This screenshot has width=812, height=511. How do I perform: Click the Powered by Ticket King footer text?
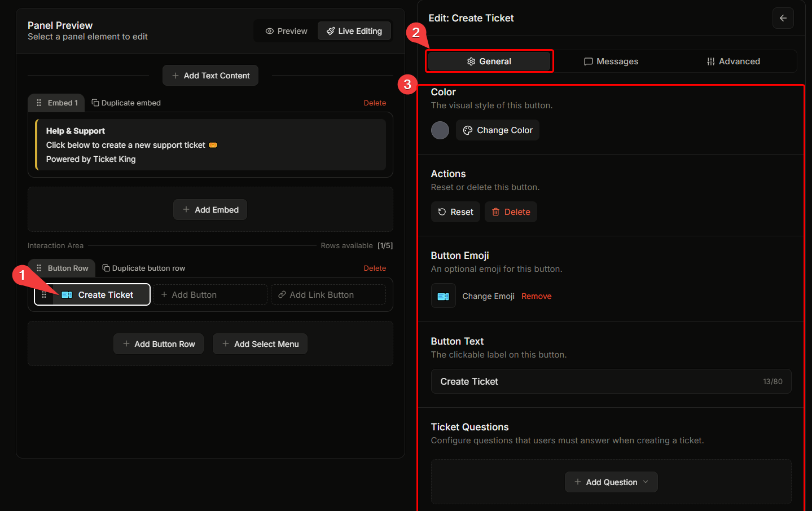tap(91, 159)
